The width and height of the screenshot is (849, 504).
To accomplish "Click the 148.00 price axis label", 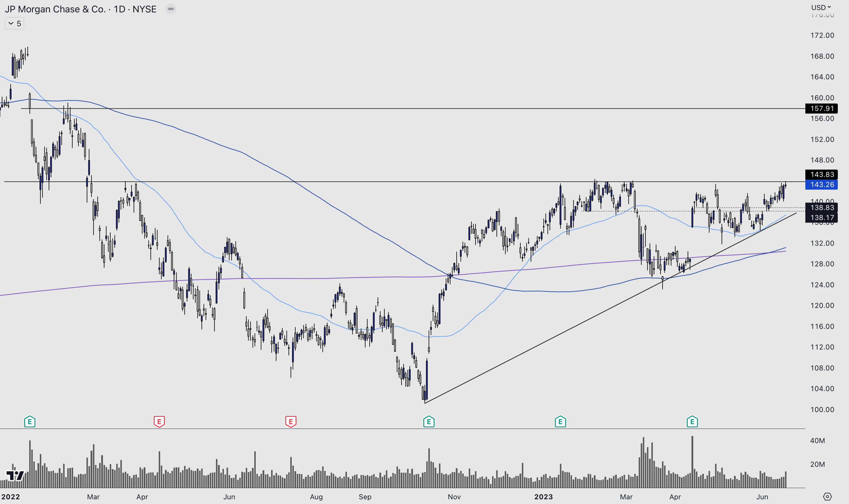I will 822,160.
